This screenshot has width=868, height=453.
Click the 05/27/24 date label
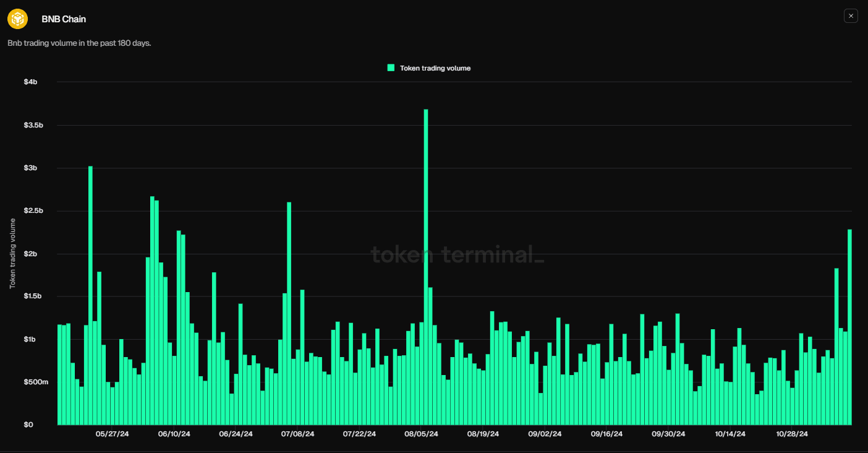pyautogui.click(x=112, y=434)
